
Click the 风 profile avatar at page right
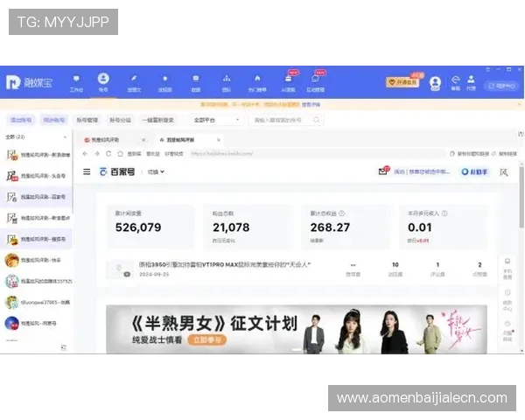click(504, 172)
